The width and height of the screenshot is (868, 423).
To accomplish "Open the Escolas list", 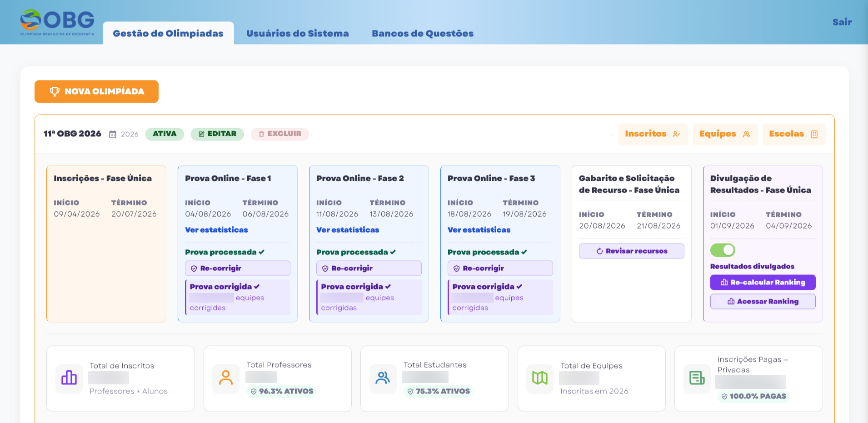I will [x=794, y=134].
